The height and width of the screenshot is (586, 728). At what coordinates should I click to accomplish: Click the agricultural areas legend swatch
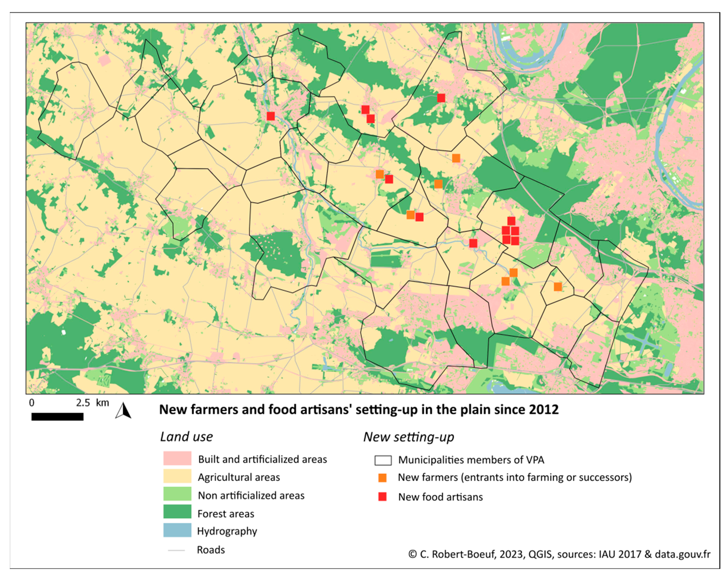(177, 476)
